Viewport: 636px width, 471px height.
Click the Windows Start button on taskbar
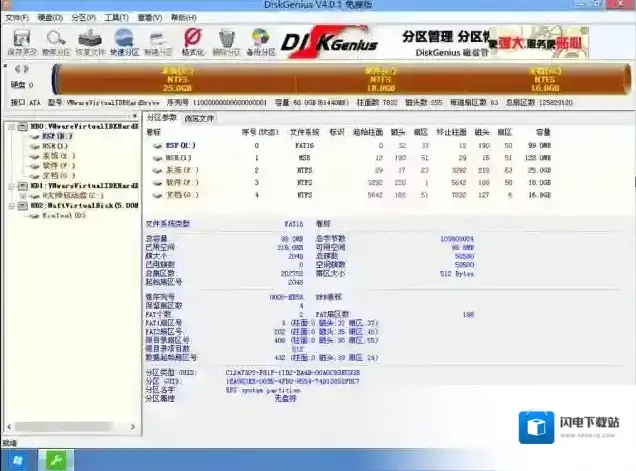[17, 459]
